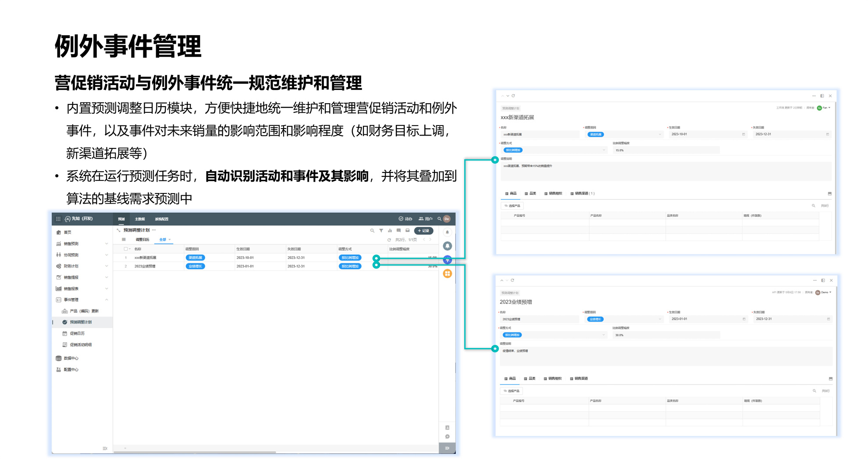The image size is (868, 459).
Task: Open 品类 tab in 2023业绩预增 panel
Action: 530,378
